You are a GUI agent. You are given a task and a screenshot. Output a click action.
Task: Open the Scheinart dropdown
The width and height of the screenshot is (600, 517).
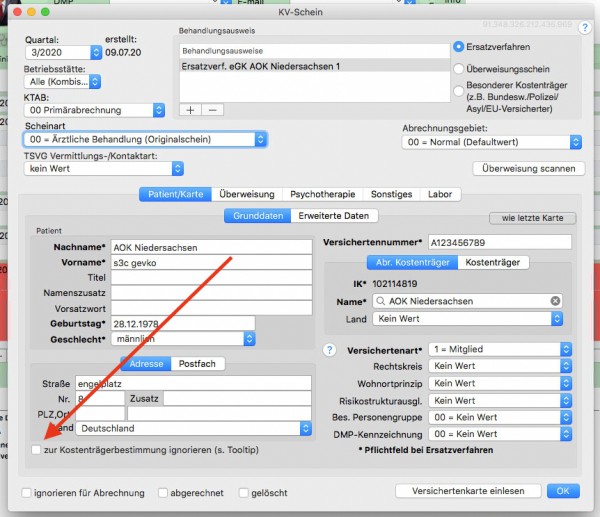coord(145,139)
